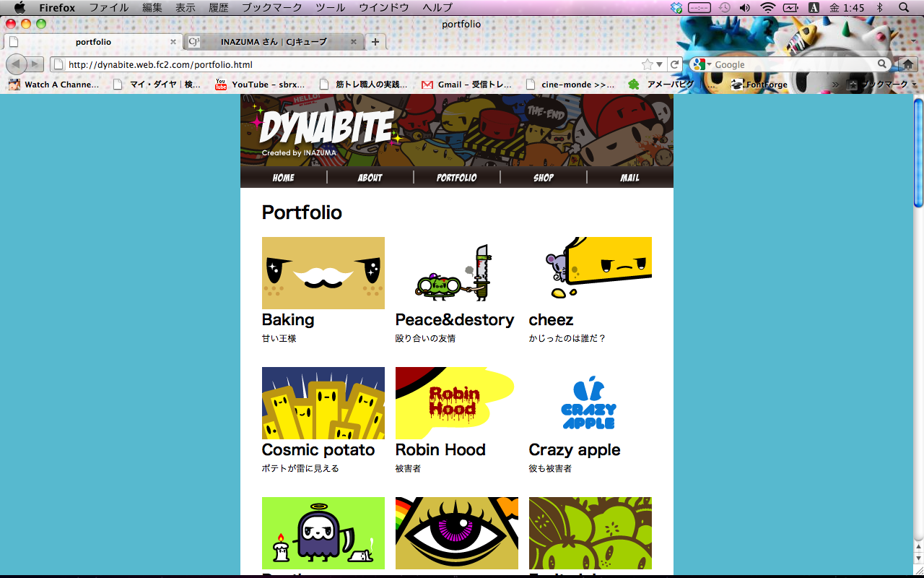Open the Baking mustache thumbnail
Screen dimensions: 924x578
323,273
